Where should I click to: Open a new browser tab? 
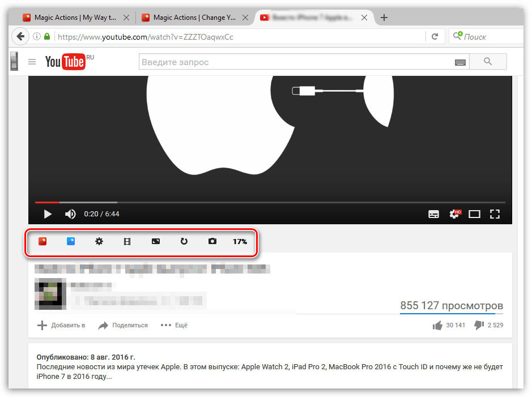[x=384, y=18]
